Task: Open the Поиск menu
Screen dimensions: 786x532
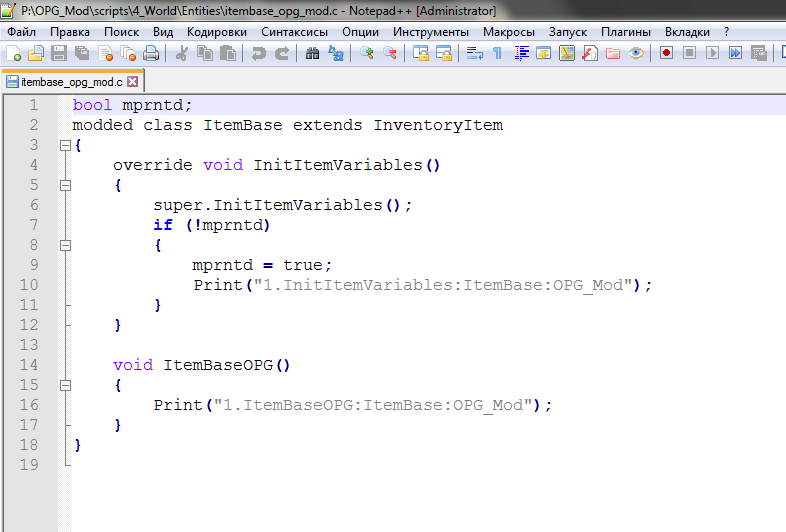Action: [121, 32]
